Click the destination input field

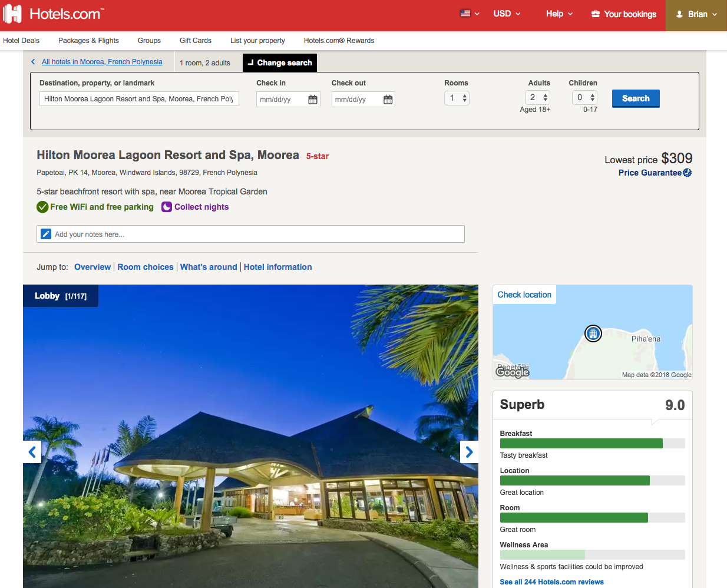pyautogui.click(x=139, y=99)
